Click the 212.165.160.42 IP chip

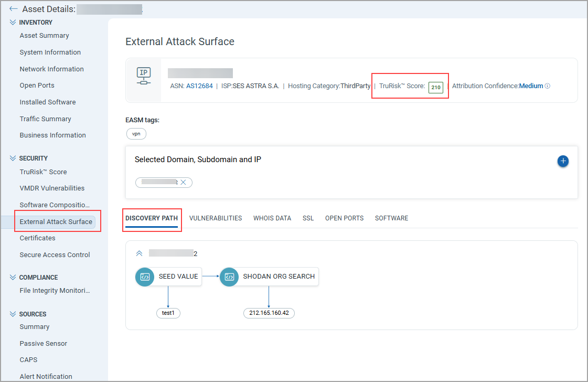[269, 313]
